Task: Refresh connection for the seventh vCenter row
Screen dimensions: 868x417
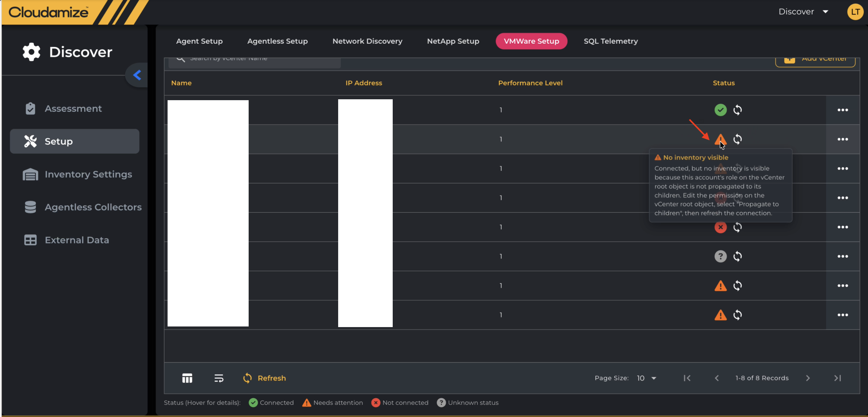Action: point(737,286)
